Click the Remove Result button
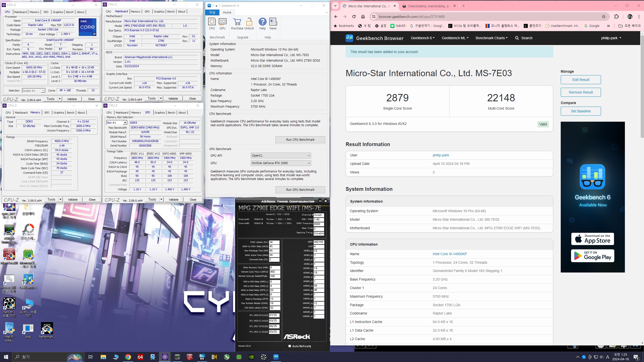Viewport: 644px width, 362px height. [x=581, y=92]
